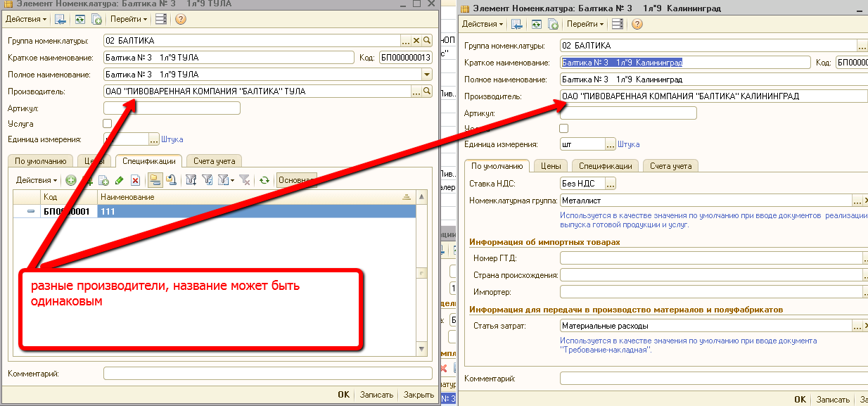
Task: Click disabled filter-off icon in specifications toolbar
Action: (x=244, y=180)
